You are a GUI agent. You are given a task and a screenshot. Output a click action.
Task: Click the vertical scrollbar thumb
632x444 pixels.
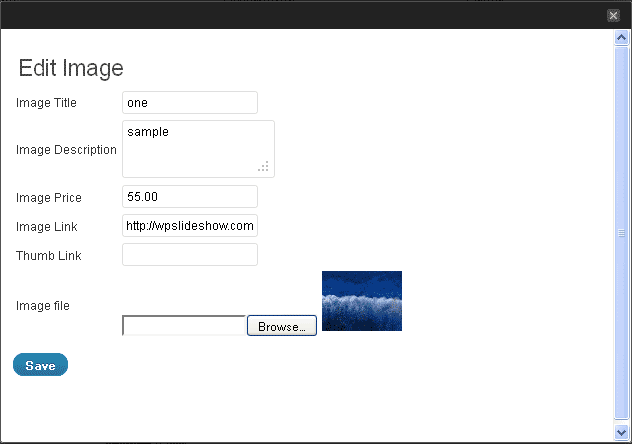pyautogui.click(x=622, y=233)
